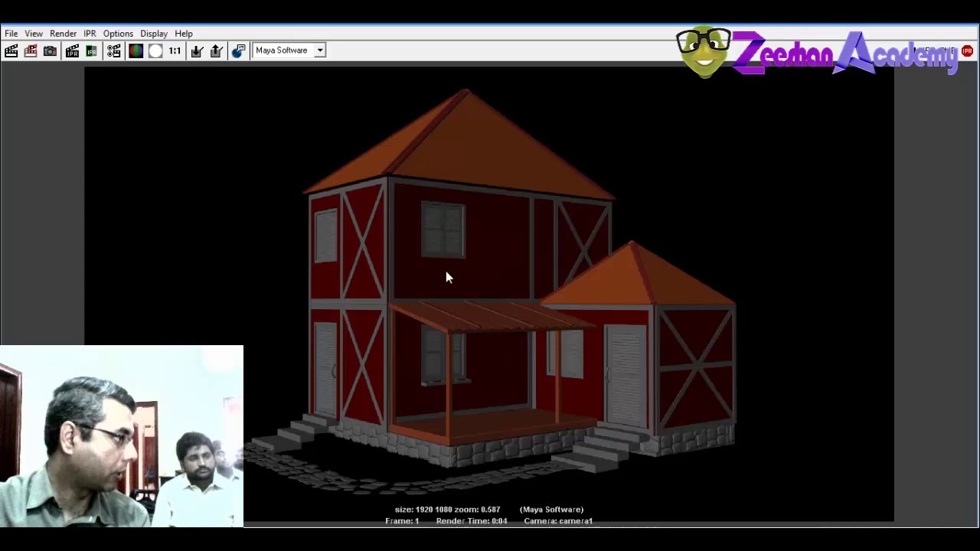Image resolution: width=980 pixels, height=551 pixels.
Task: Open the View menu
Action: pyautogui.click(x=34, y=34)
